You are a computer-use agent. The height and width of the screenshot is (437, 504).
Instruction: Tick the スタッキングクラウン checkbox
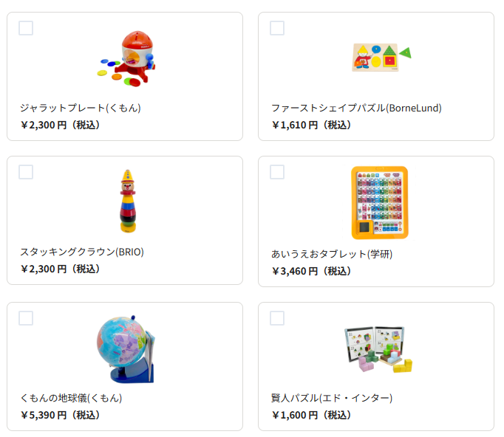click(x=26, y=172)
